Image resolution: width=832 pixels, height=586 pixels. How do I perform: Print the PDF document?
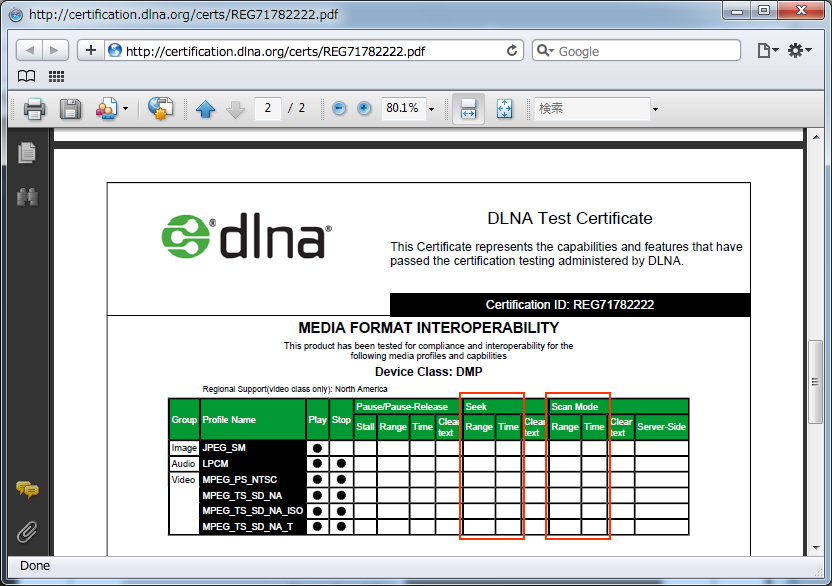34,109
